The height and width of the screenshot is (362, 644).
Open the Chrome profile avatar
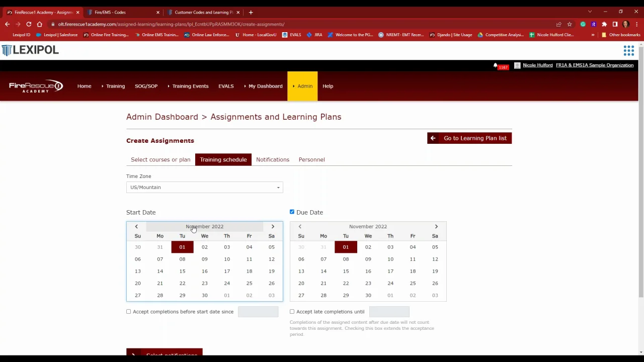pyautogui.click(x=625, y=24)
